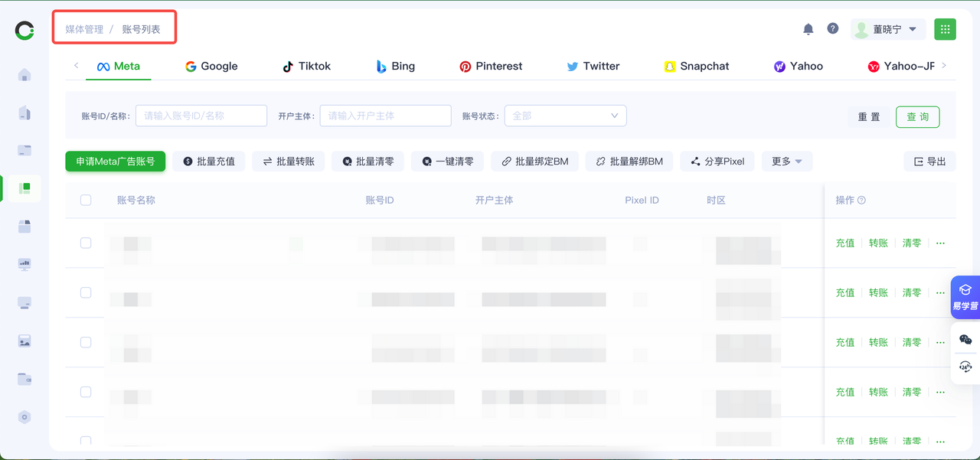Expand the 账号状态 dropdown
Image resolution: width=980 pixels, height=460 pixels.
565,116
